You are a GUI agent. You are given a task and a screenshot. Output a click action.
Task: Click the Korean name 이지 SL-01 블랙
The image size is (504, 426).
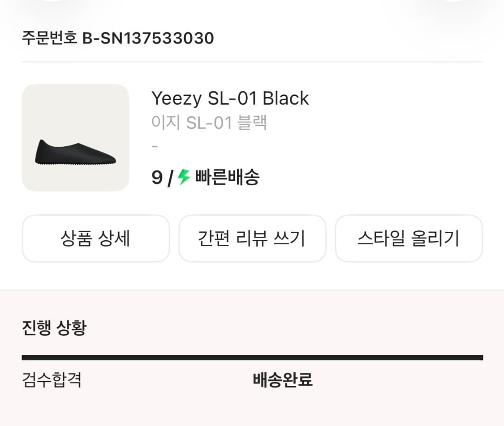pyautogui.click(x=209, y=123)
